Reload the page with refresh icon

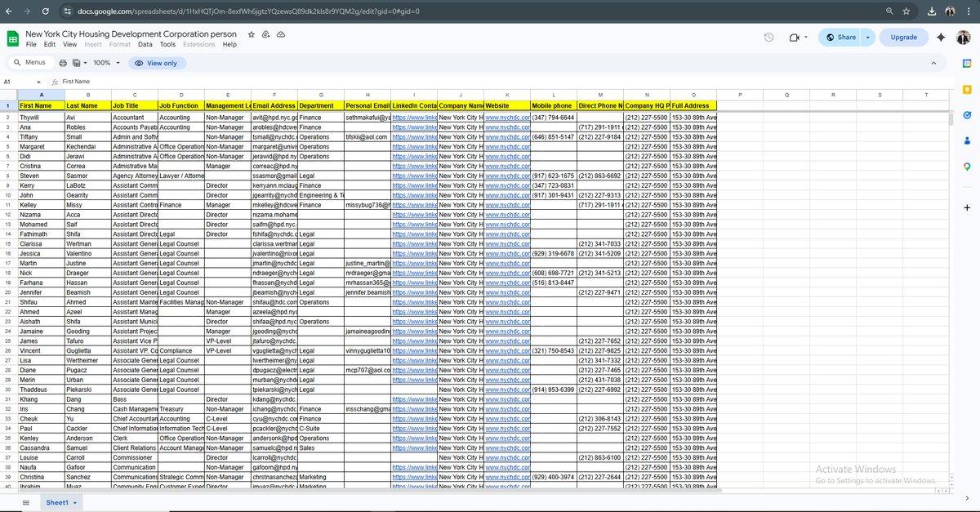(x=45, y=11)
